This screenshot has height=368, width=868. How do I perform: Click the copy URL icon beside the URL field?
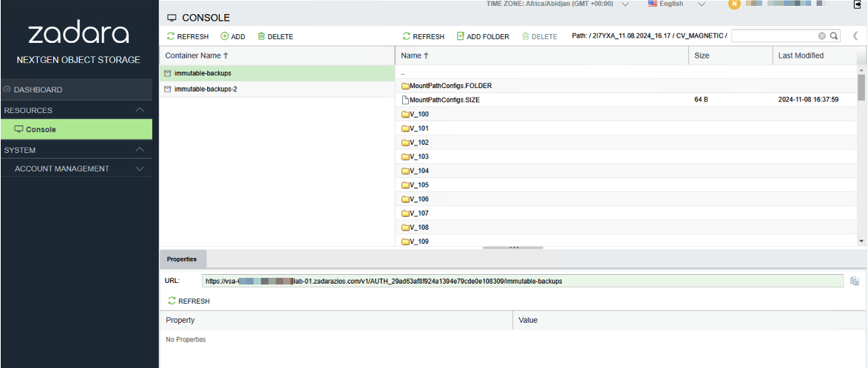[x=854, y=281]
